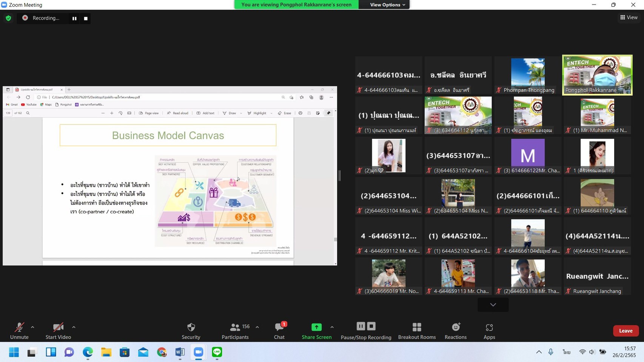Start the video camera
This screenshot has width=644, height=362.
pyautogui.click(x=58, y=330)
